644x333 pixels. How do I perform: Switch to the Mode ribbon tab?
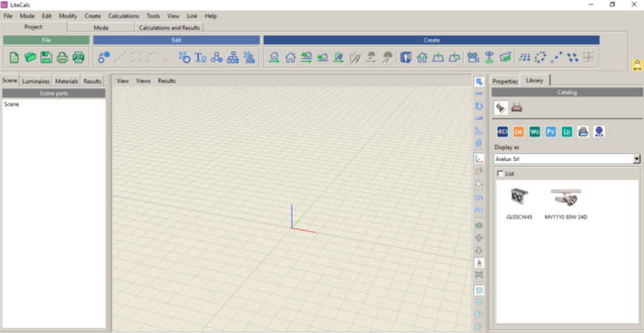point(101,28)
